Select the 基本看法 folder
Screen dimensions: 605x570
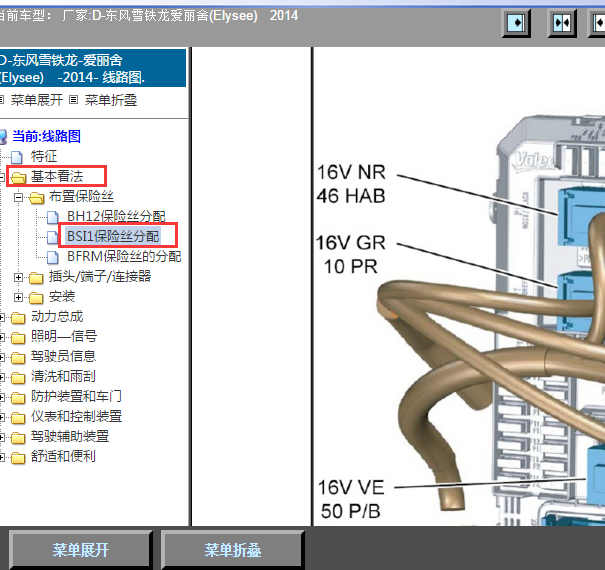[x=57, y=176]
